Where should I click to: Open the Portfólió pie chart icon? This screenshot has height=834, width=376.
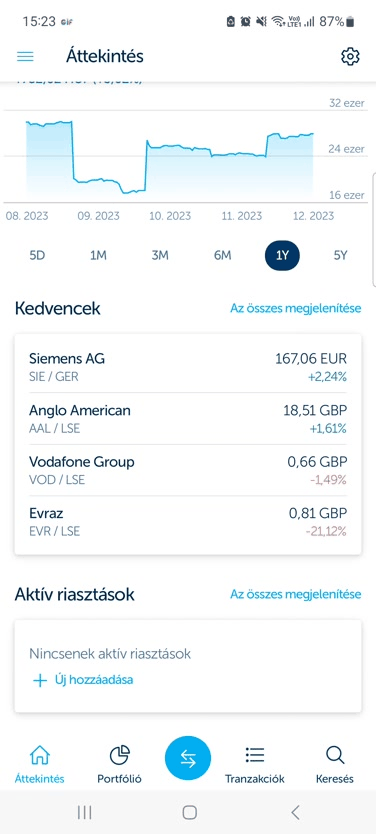[119, 754]
